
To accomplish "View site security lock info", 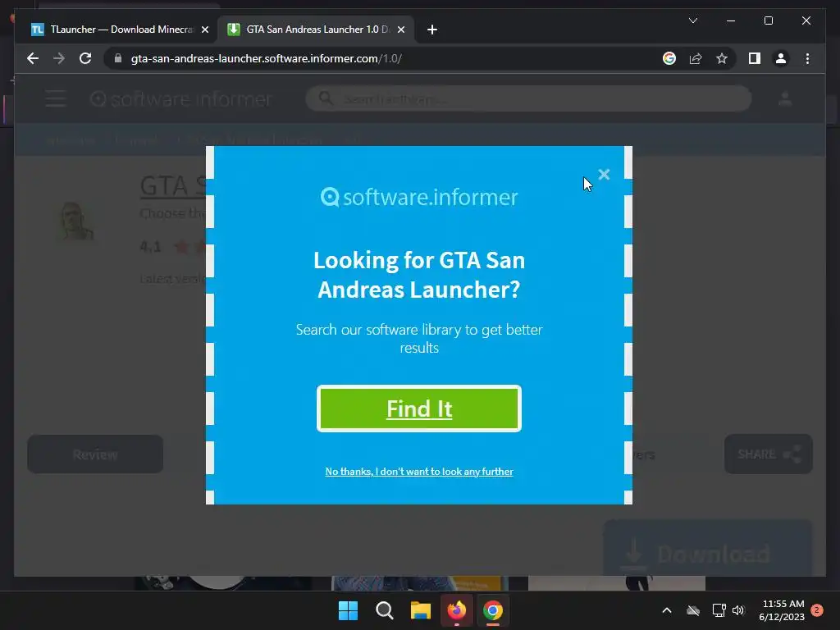I will point(118,58).
